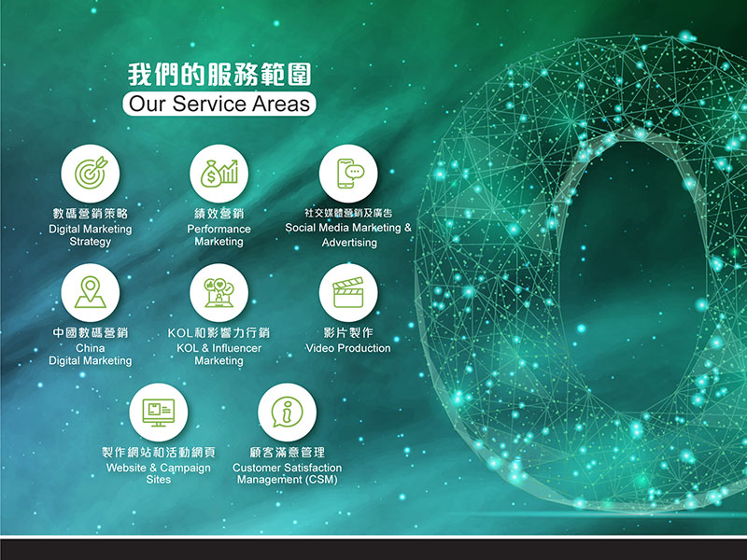Click the 'Performance Marketing' label
The image size is (747, 560).
(x=218, y=235)
